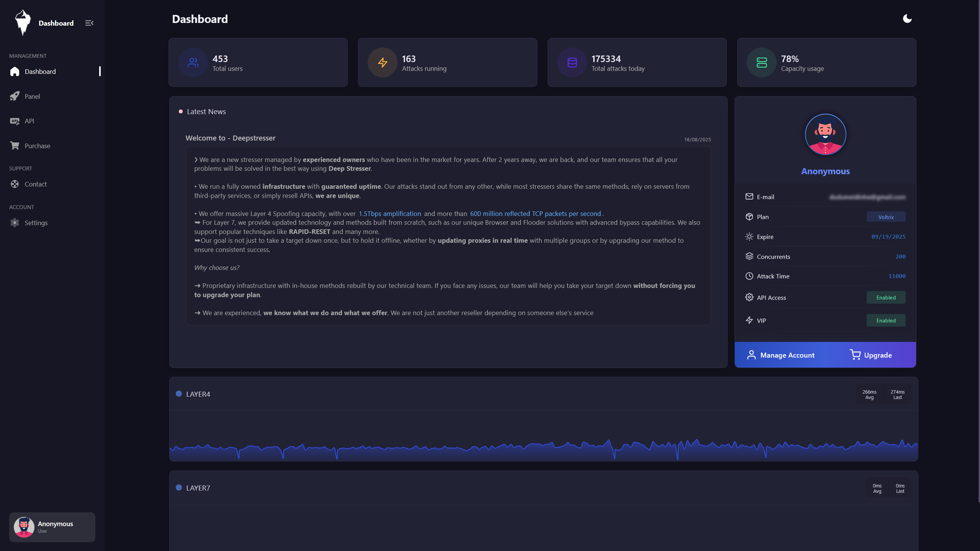Click the VIP Enabled badge
This screenshot has width=980, height=551.
(x=886, y=320)
